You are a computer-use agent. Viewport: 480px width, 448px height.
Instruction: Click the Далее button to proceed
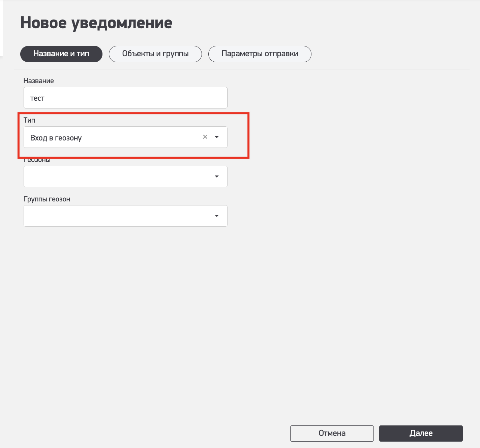pos(421,433)
